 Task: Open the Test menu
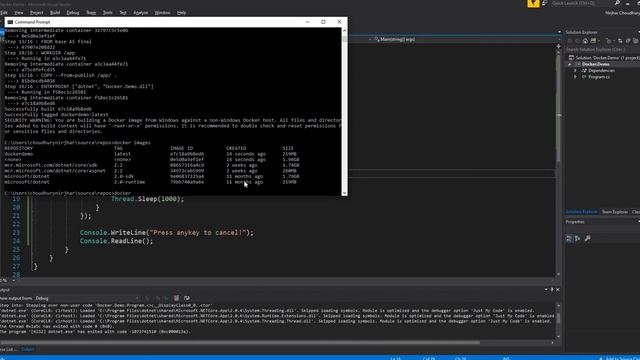pyautogui.click(x=123, y=13)
